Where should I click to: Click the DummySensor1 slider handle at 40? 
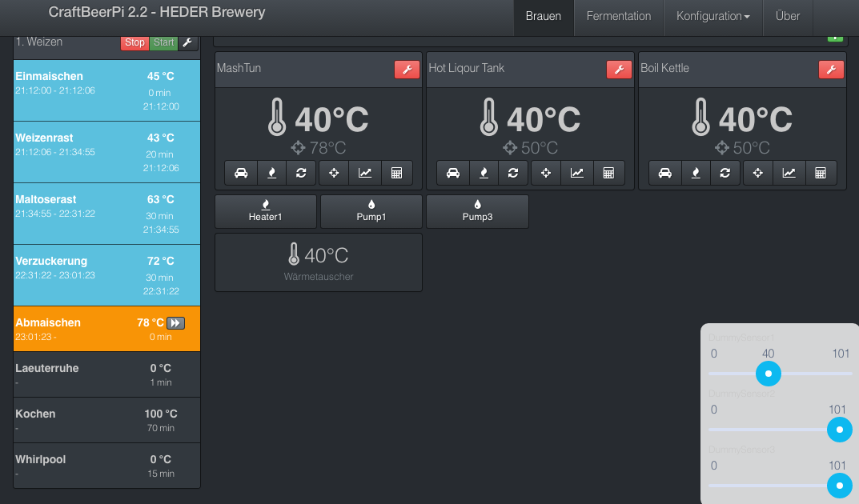[x=769, y=374]
